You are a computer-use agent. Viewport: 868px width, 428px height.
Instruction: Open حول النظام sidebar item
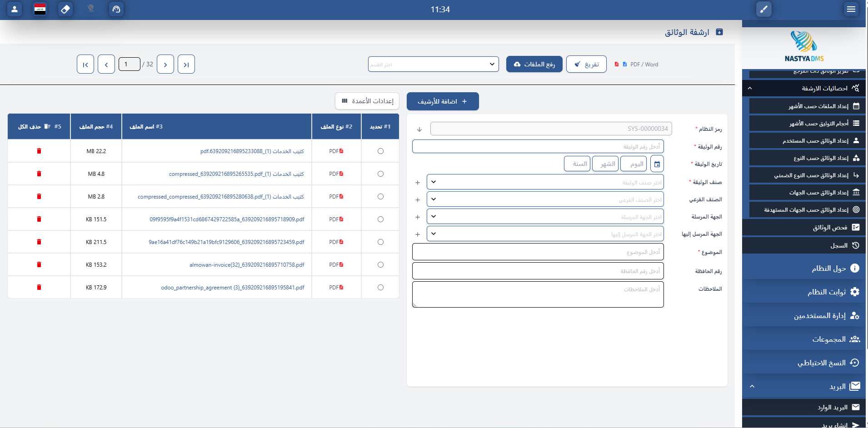point(804,268)
